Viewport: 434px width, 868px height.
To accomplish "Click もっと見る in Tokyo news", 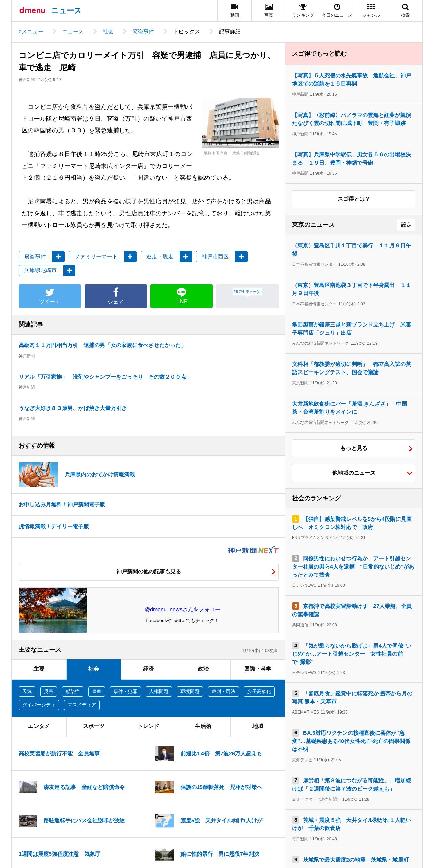I will click(354, 448).
